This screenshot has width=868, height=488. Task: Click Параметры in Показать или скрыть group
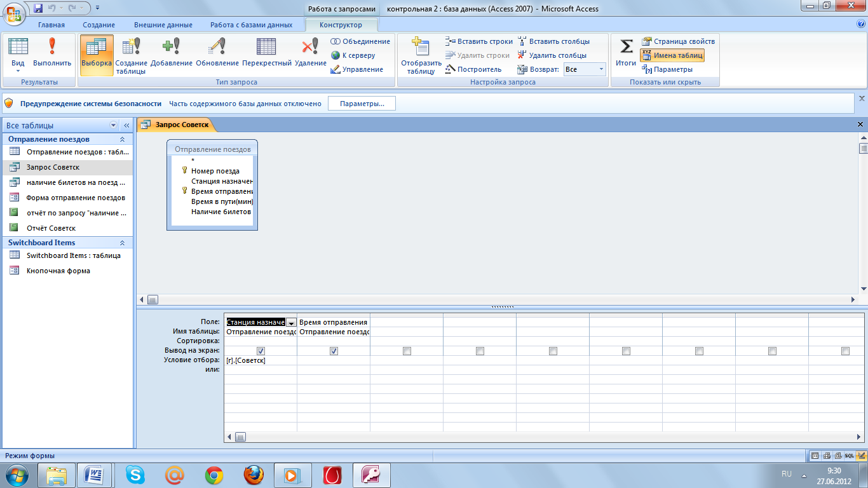click(667, 69)
